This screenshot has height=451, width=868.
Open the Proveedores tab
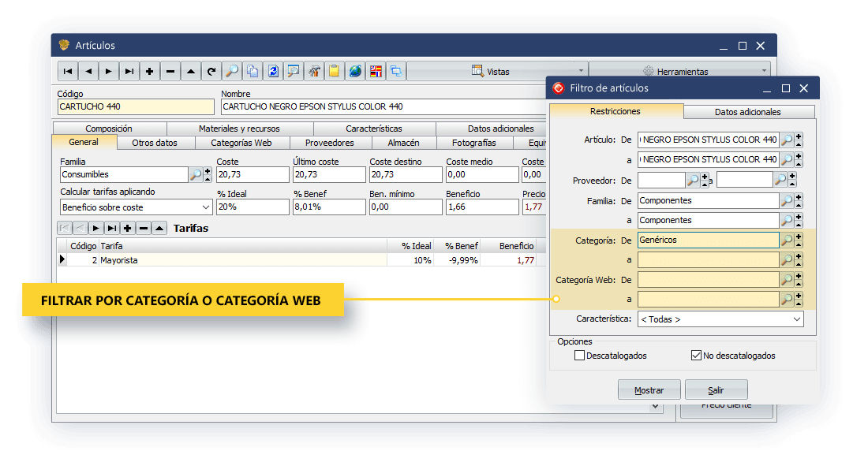tap(329, 143)
